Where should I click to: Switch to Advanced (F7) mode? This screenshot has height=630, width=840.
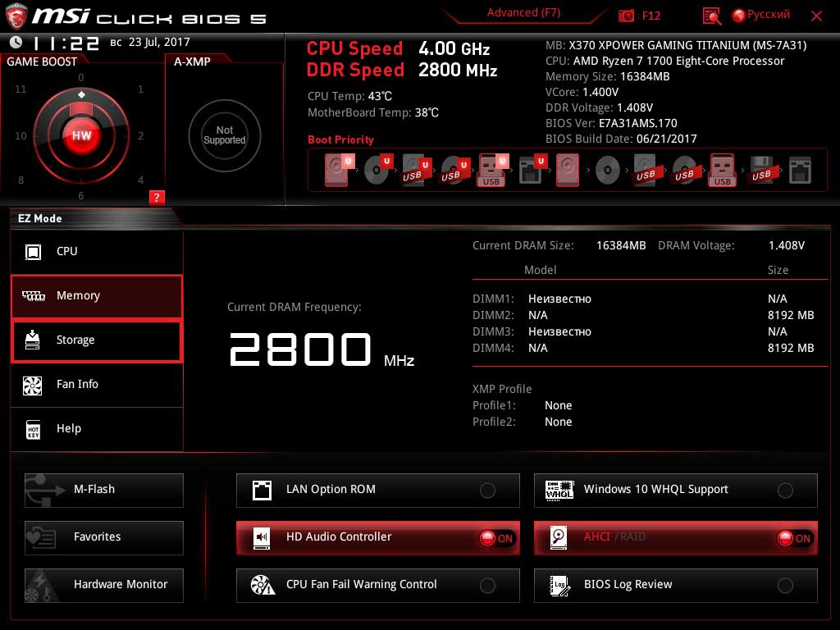coord(523,13)
